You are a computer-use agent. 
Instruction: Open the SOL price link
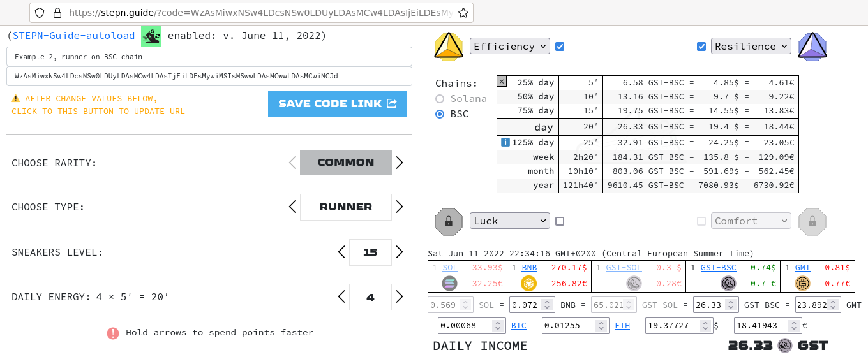pos(449,268)
